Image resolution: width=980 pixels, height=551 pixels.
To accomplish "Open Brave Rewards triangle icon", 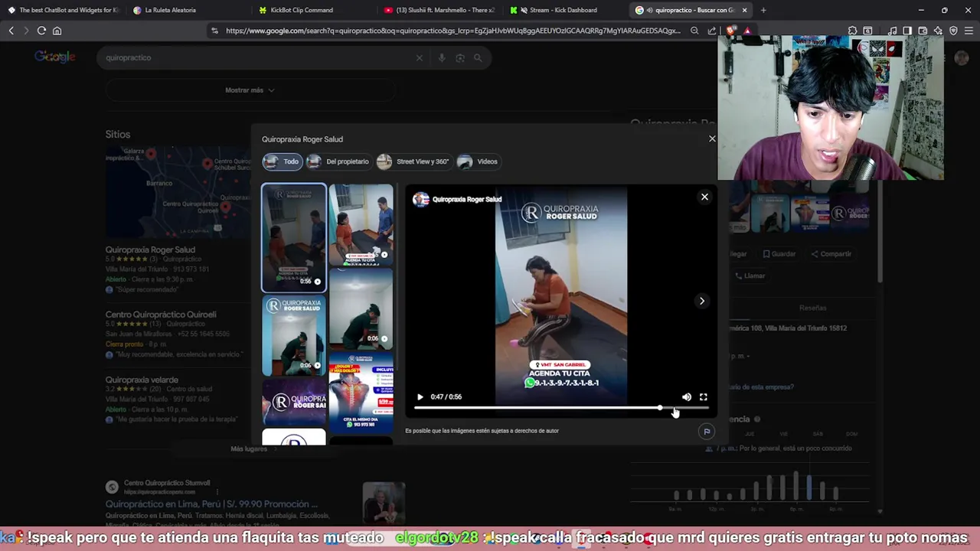I will (x=747, y=31).
